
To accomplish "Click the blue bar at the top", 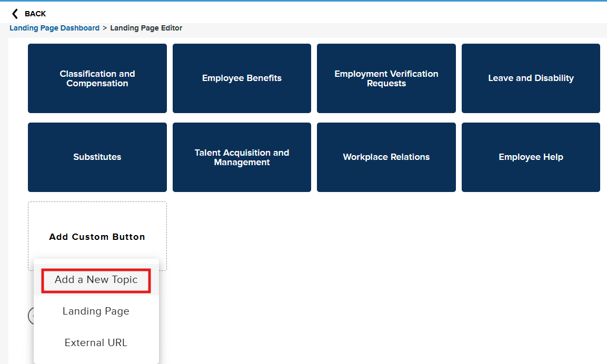I will tap(303, 2).
